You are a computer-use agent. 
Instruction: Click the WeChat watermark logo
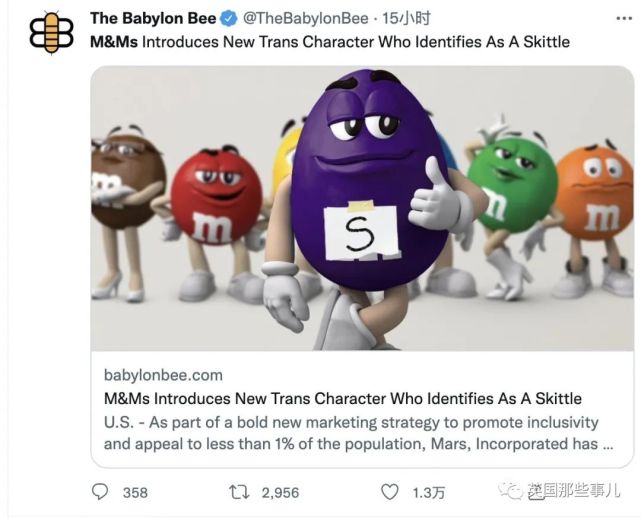pyautogui.click(x=513, y=491)
